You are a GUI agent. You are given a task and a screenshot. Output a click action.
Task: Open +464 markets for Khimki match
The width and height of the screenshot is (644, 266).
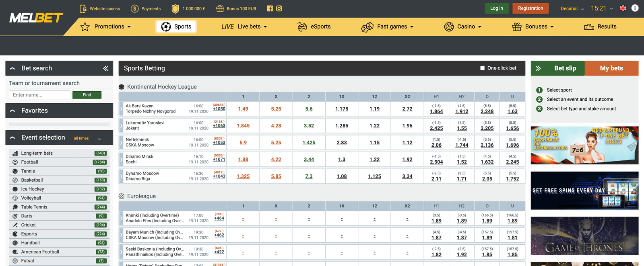coord(219,218)
